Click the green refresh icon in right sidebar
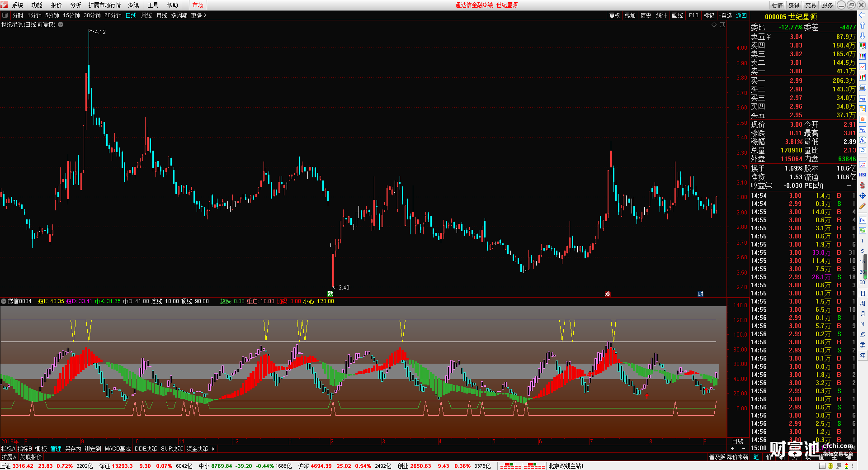 coord(863,230)
